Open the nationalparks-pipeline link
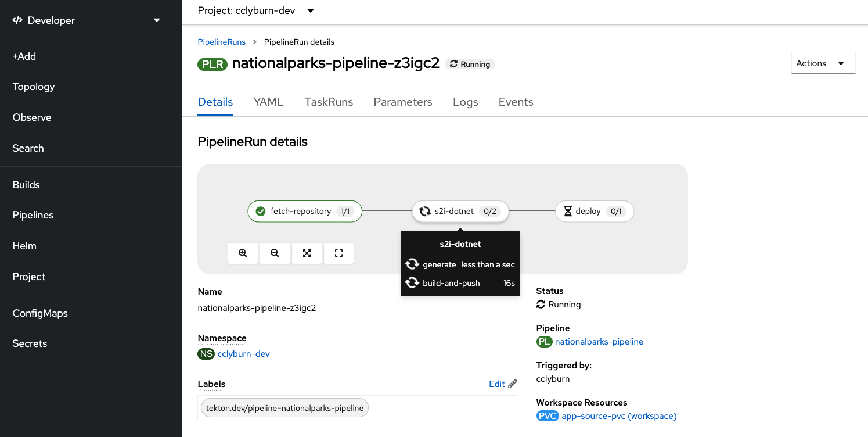868x437 pixels. 599,342
